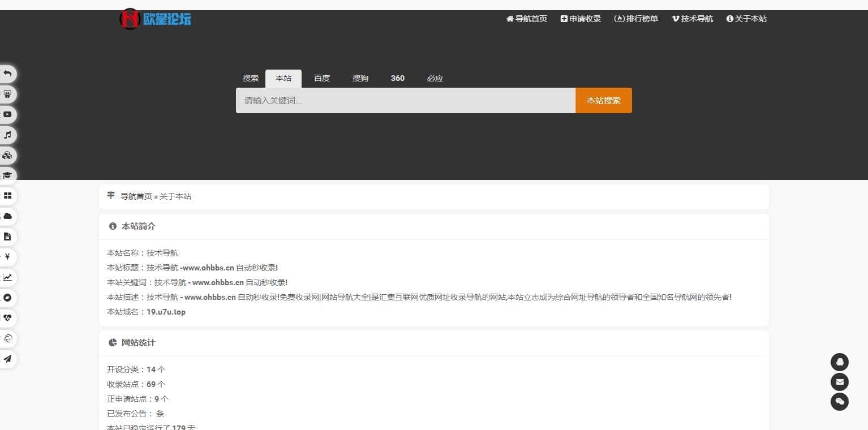Screen dimensions: 868x430
Task: Click the QQ penguin contact icon
Action: click(839, 362)
